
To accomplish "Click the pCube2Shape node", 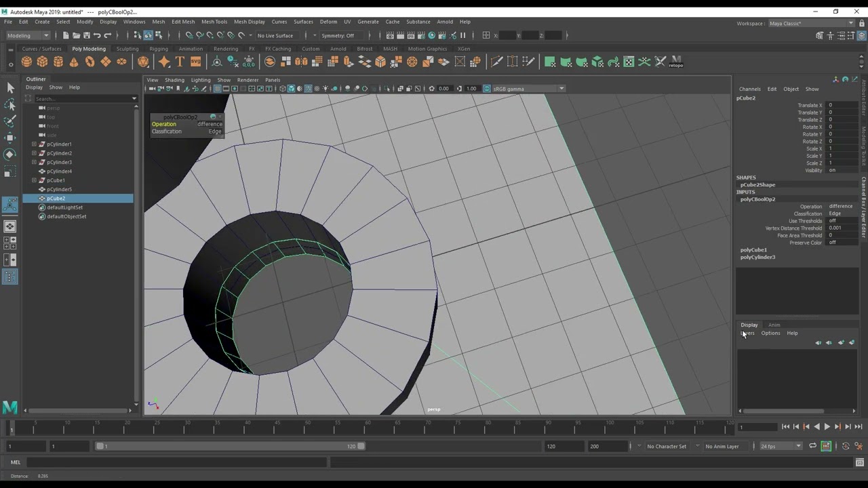I will [x=757, y=184].
